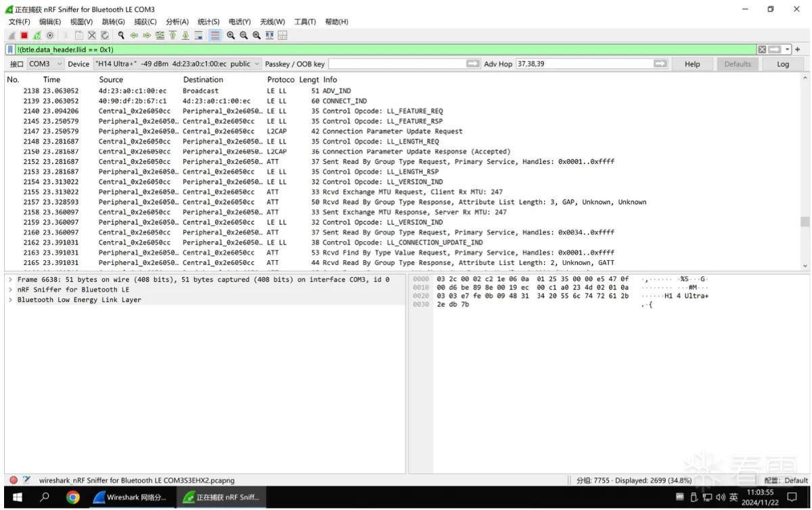Zoom in the main window text
This screenshot has width=812, height=510.
click(231, 35)
